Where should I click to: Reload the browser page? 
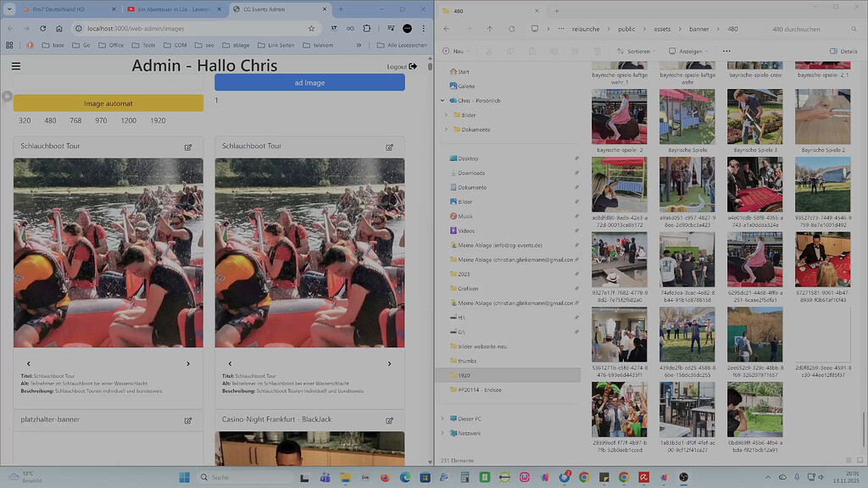(42, 28)
